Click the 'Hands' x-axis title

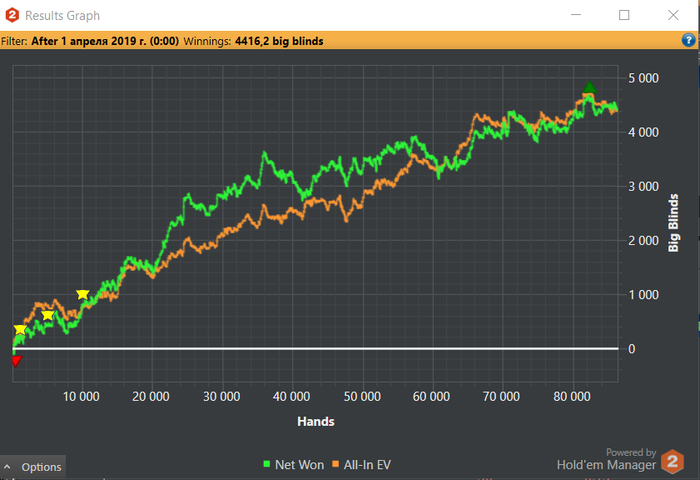point(316,422)
